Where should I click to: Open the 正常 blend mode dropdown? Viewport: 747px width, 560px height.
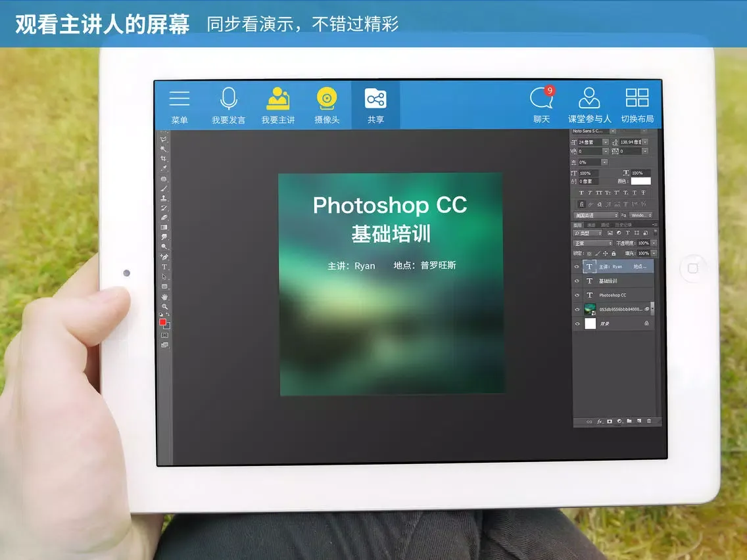click(593, 243)
